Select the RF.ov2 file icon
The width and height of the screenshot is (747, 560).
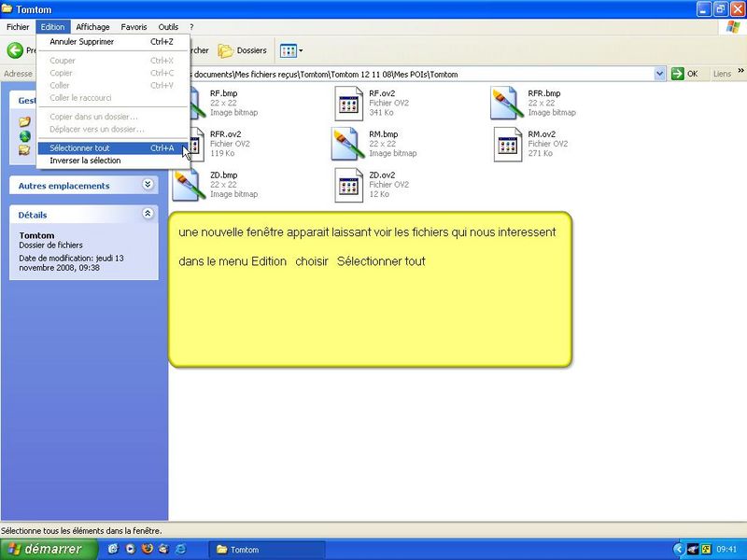(348, 104)
